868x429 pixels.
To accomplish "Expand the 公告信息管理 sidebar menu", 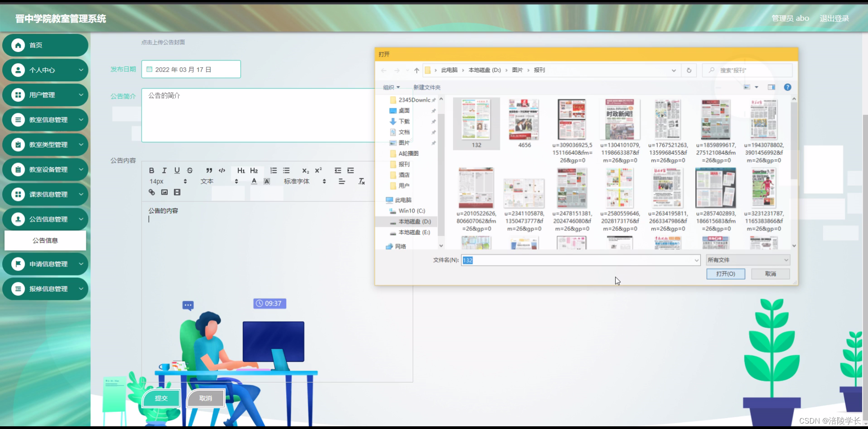I will pos(45,219).
